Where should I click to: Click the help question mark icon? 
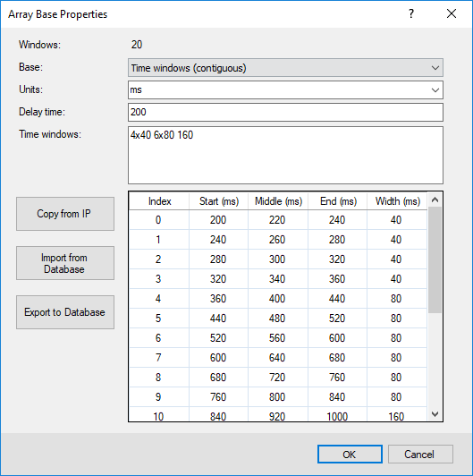coord(411,13)
